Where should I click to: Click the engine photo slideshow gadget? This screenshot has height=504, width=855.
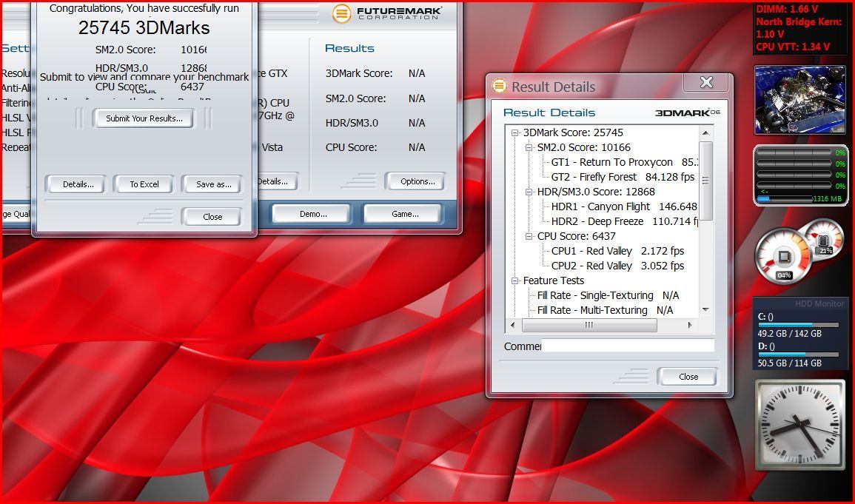[800, 100]
